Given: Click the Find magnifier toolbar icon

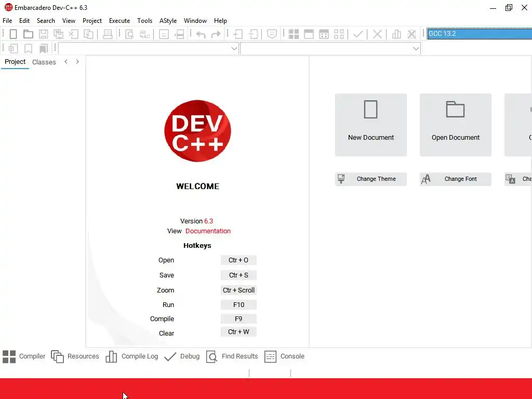Looking at the screenshot, I should tap(129, 34).
